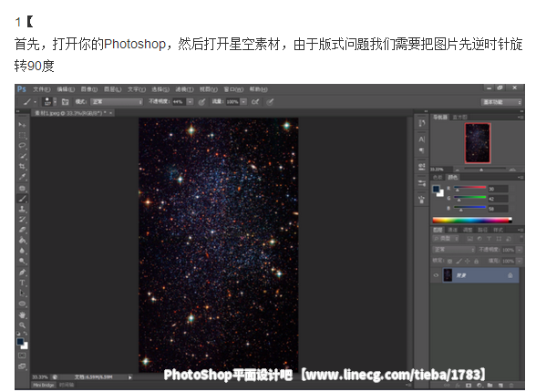Select the Horizontal Type tool
536x392 pixels.
pyautogui.click(x=23, y=283)
